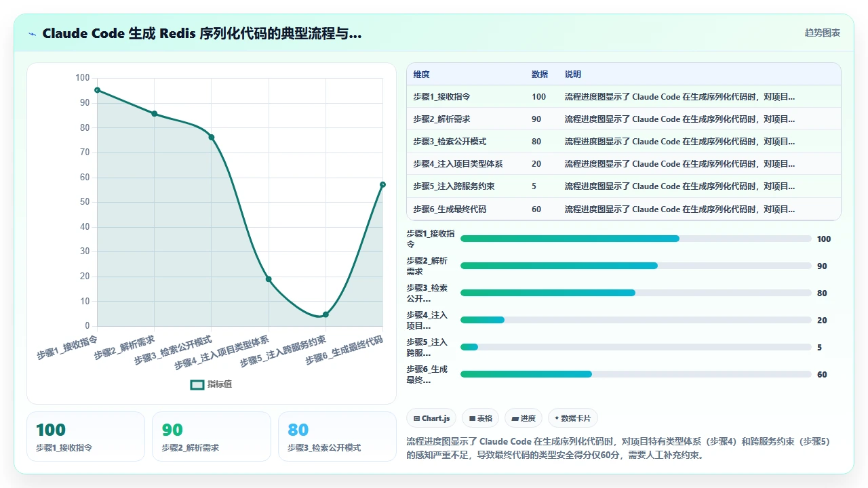Click the 数据 column header
Screen dimensions: 868x488
coord(540,74)
